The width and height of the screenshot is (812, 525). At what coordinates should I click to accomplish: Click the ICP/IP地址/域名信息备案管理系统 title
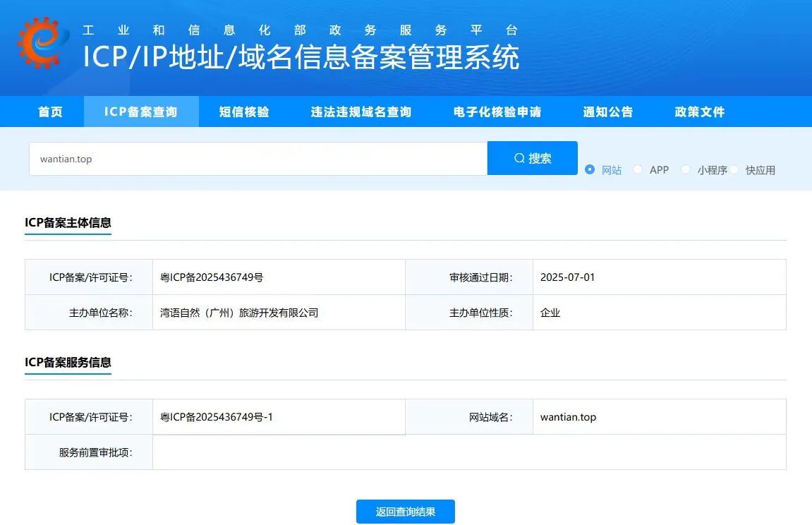301,57
